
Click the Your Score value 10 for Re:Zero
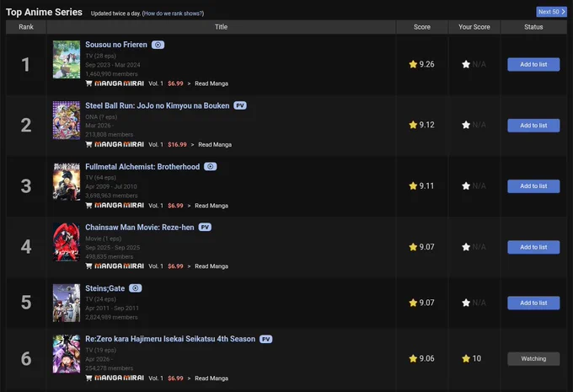click(x=477, y=359)
